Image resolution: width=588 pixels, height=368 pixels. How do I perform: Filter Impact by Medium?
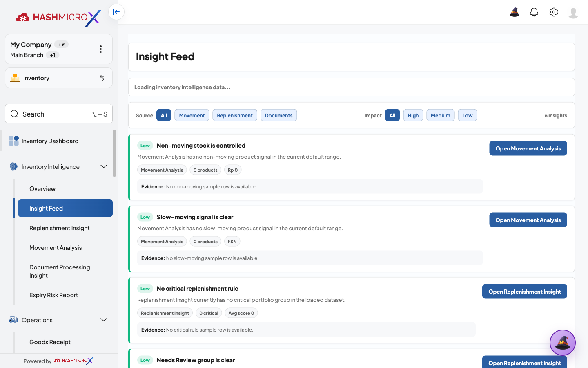coord(441,115)
